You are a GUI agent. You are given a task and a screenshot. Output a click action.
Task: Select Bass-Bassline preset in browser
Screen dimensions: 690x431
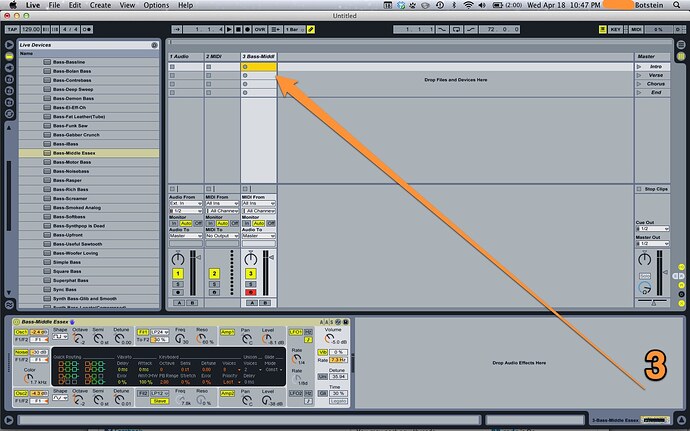pos(88,62)
